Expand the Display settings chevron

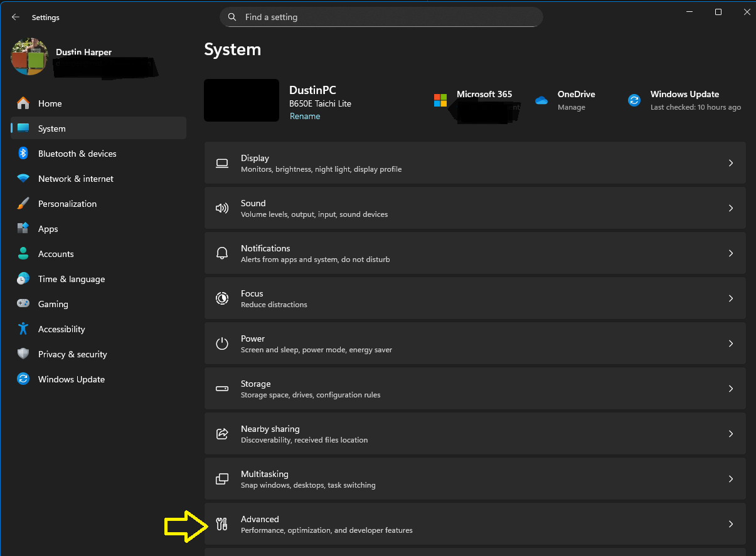(x=730, y=163)
